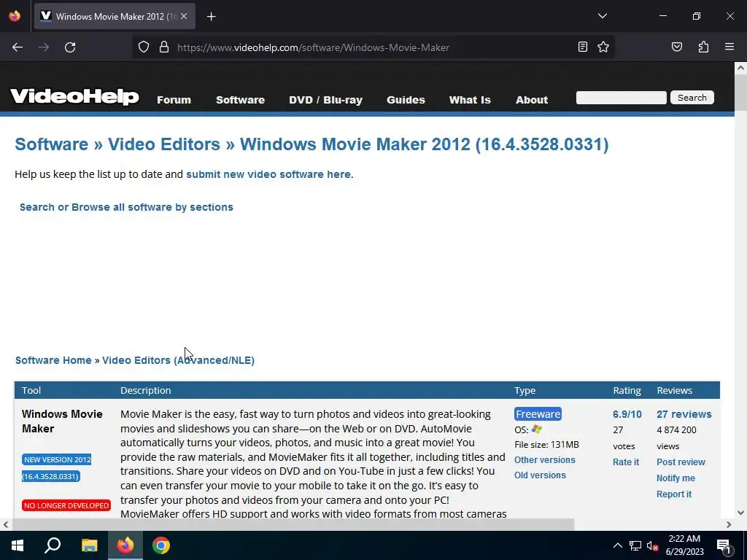This screenshot has height=560, width=747.
Task: Open Search or Browse all software link
Action: pos(126,207)
